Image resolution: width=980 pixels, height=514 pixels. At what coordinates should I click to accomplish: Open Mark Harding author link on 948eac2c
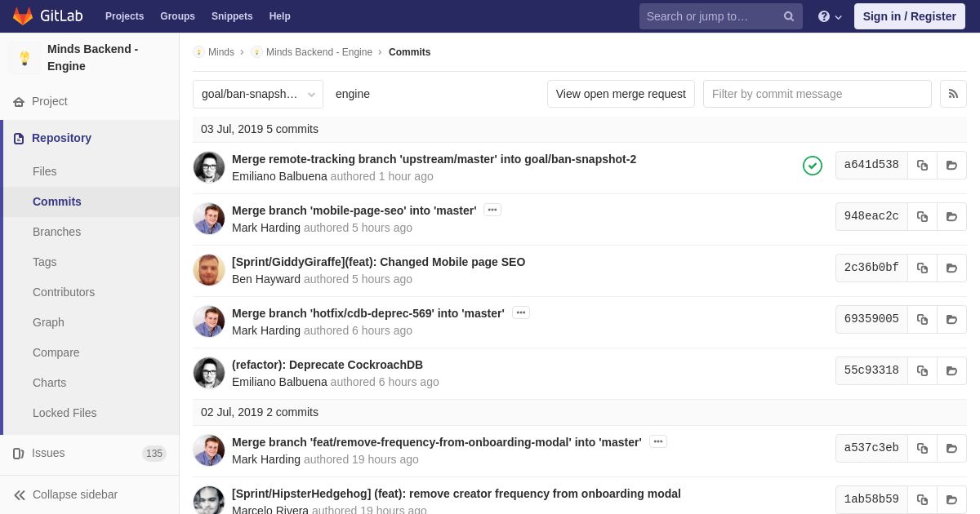(x=266, y=228)
